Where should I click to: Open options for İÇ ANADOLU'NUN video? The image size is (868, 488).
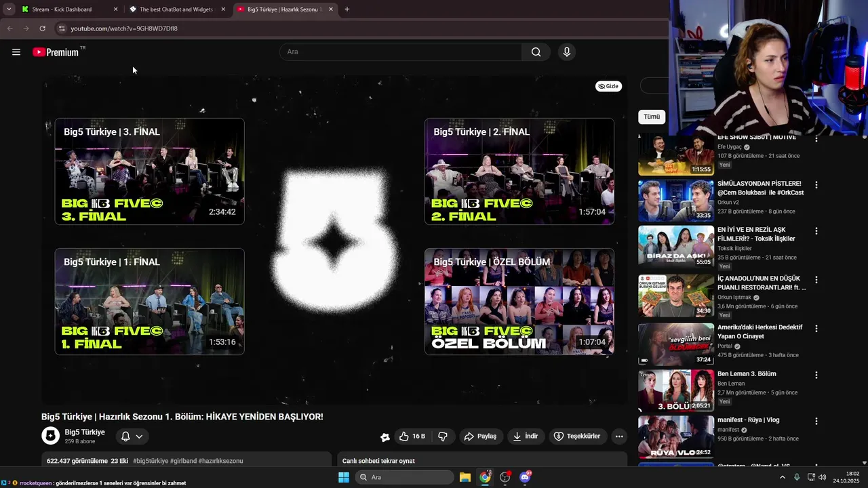point(816,280)
